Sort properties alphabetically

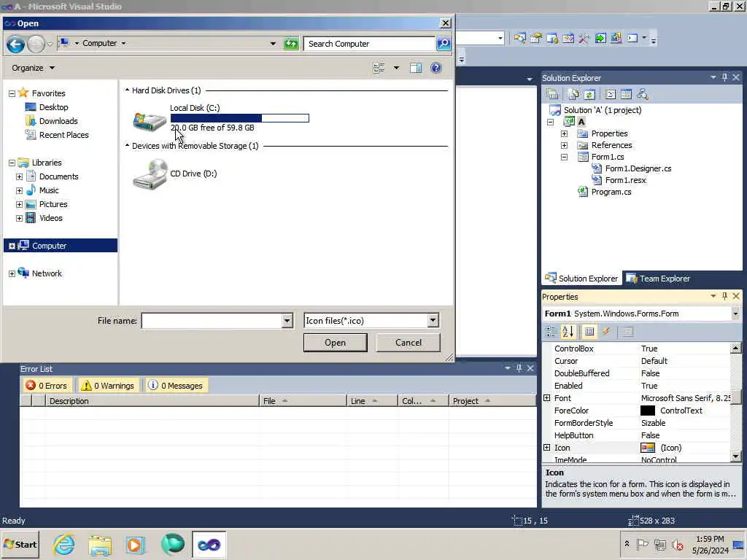pyautogui.click(x=568, y=332)
